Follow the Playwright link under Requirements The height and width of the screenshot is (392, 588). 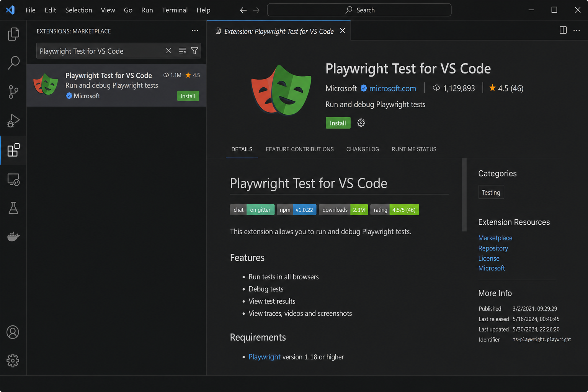point(265,357)
